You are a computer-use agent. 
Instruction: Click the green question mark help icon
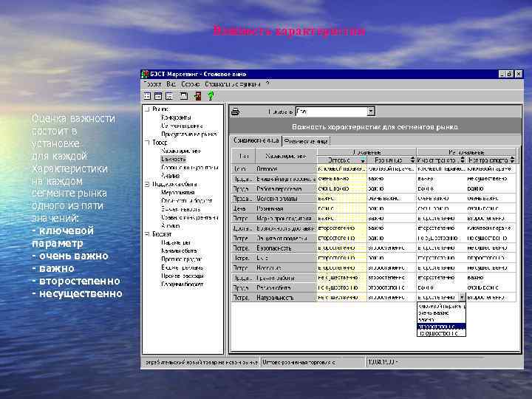coord(210,95)
